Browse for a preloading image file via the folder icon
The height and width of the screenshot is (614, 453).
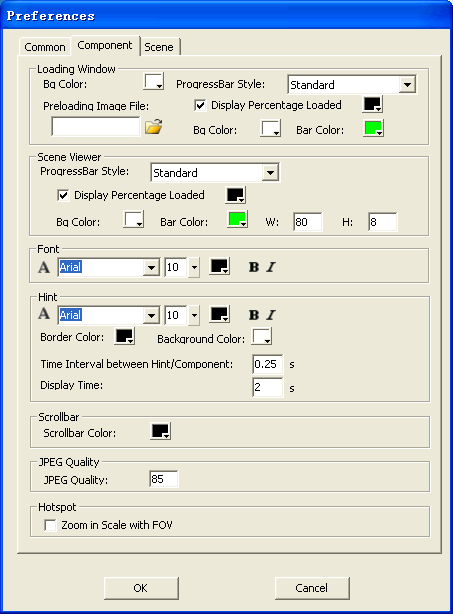coord(153,126)
